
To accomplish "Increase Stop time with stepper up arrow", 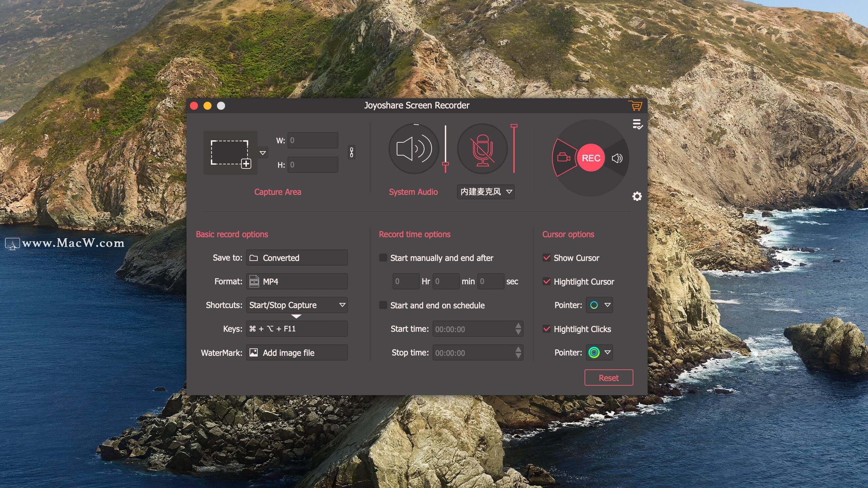I will (518, 349).
